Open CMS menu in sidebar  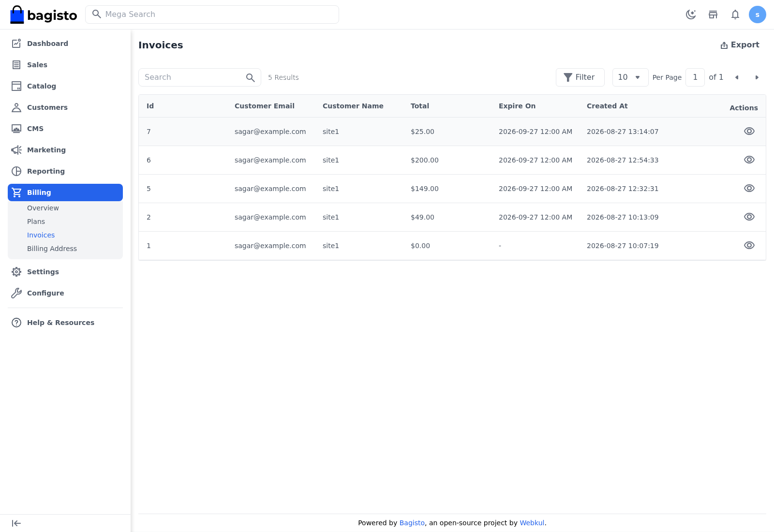(65, 129)
